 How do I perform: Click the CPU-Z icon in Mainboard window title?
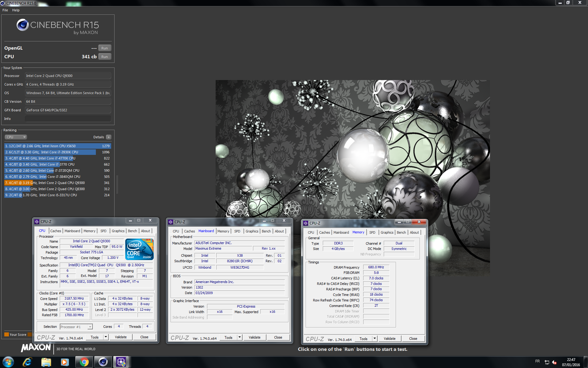(x=171, y=222)
